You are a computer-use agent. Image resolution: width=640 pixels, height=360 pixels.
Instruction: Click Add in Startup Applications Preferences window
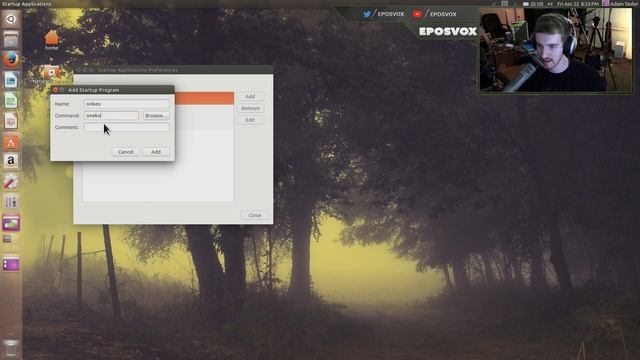coord(250,96)
